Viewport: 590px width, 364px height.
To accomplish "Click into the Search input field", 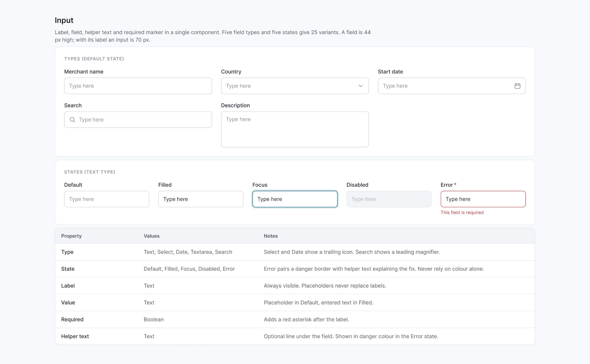I will pos(138,120).
